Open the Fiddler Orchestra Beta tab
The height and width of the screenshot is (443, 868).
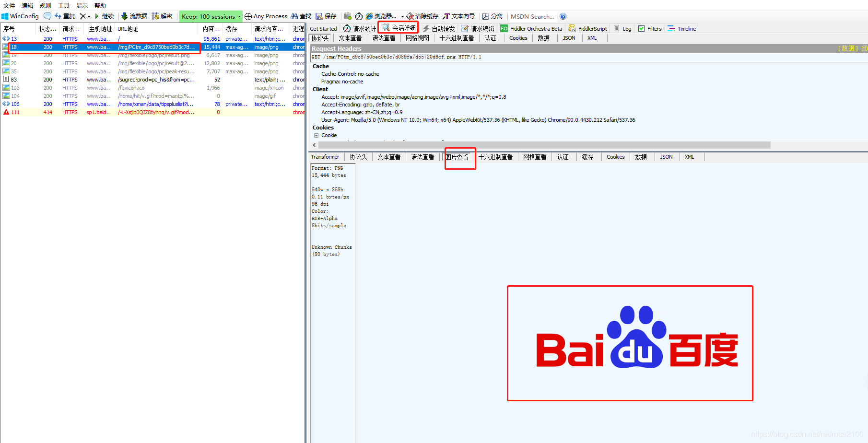[x=531, y=29]
